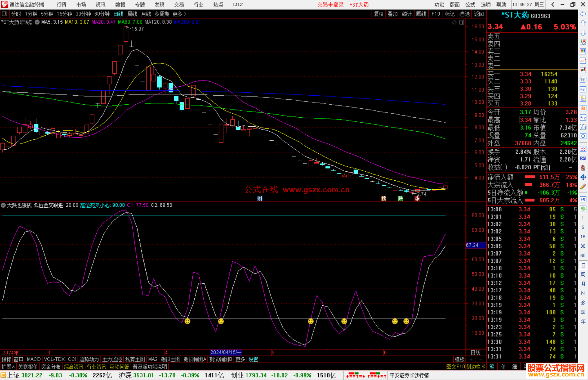The height and width of the screenshot is (380, 588).
Task: Click the MA250 blue legend label
Action: [x=187, y=22]
